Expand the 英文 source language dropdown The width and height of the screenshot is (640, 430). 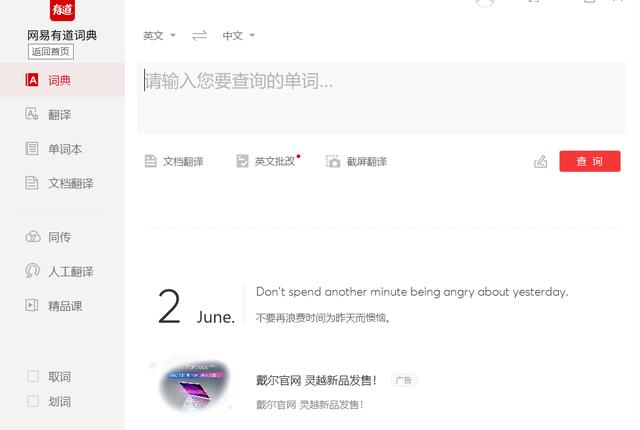tap(159, 36)
